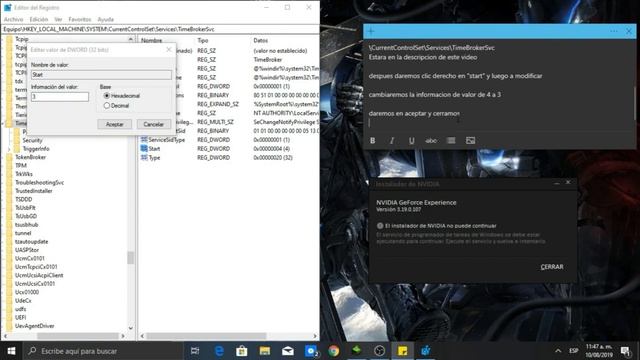Switch input language via ESP indicator

pyautogui.click(x=574, y=351)
